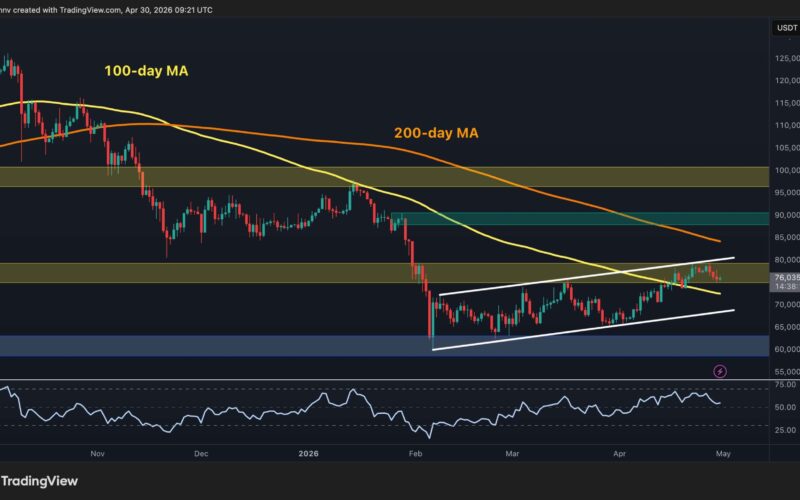
Task: Select the blue support zone rectangle
Action: click(384, 345)
